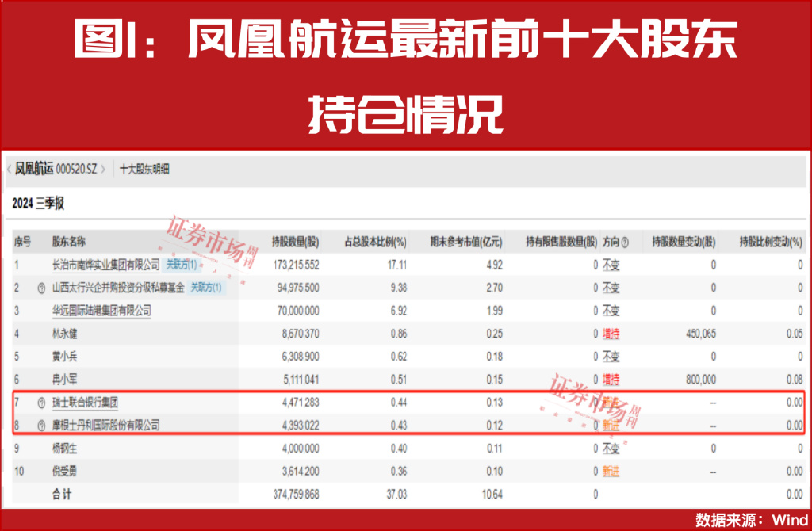Click the forward chevron after 000520.SZ
Viewport: 812px width, 531px height.
(103, 170)
